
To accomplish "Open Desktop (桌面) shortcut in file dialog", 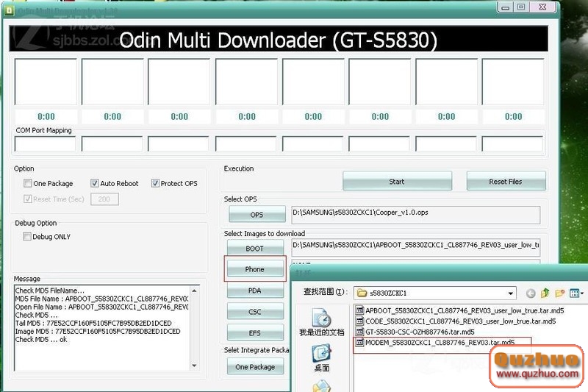I will click(321, 358).
